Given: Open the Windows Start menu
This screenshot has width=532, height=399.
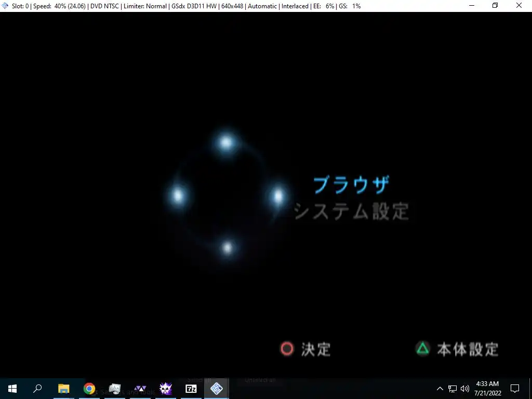Looking at the screenshot, I should click(x=12, y=389).
